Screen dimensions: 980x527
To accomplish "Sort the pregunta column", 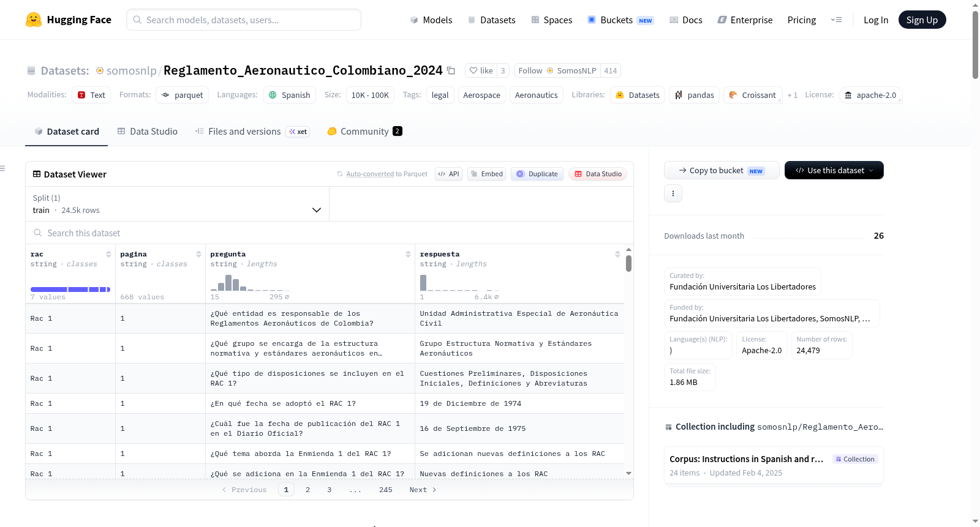I will (x=408, y=254).
